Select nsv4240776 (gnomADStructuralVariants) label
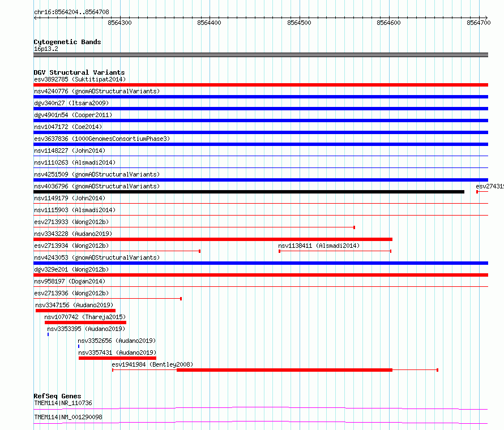The image size is (504, 430). 97,91
